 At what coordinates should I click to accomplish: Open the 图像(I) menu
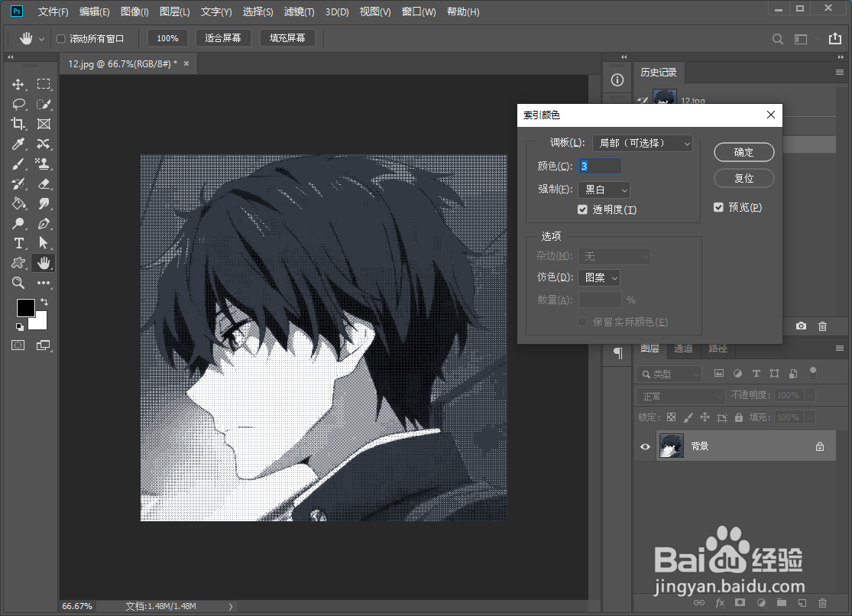[134, 11]
